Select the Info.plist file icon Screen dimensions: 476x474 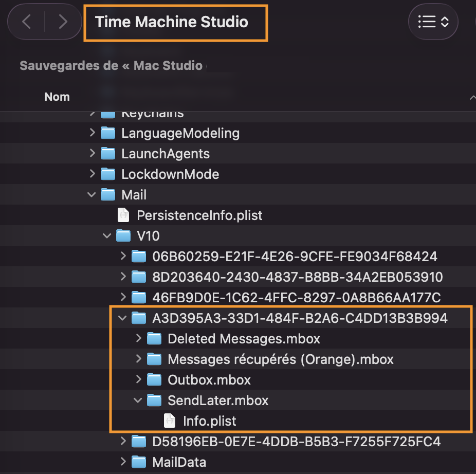pyautogui.click(x=170, y=421)
